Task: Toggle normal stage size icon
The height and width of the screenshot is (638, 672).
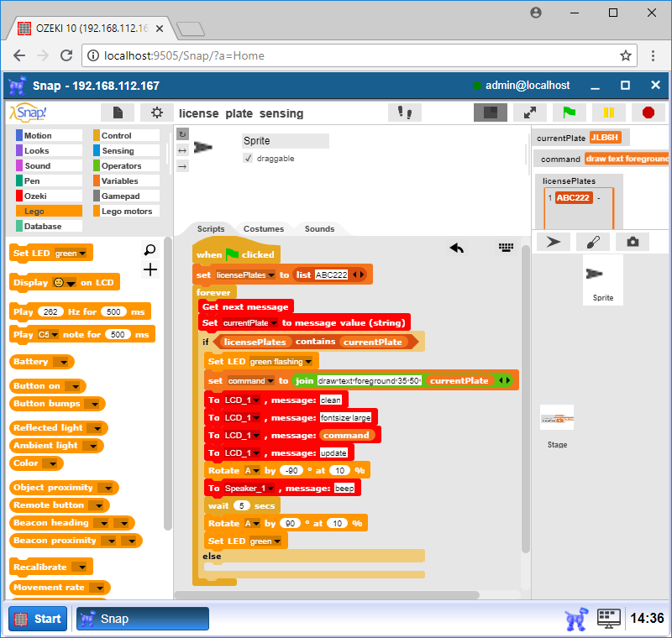Action: coord(491,112)
